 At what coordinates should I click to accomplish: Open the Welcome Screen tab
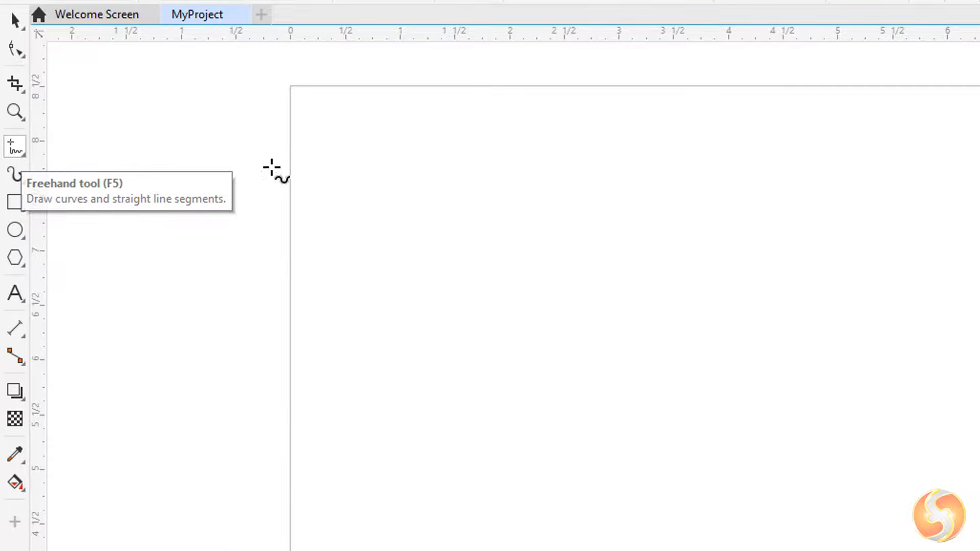[97, 14]
